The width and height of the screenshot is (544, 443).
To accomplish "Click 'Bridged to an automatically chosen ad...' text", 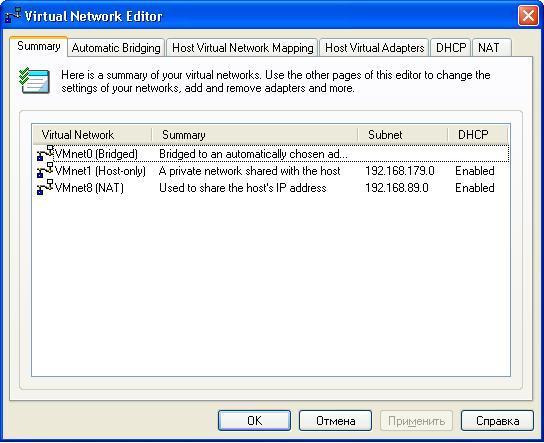I will pos(253,154).
